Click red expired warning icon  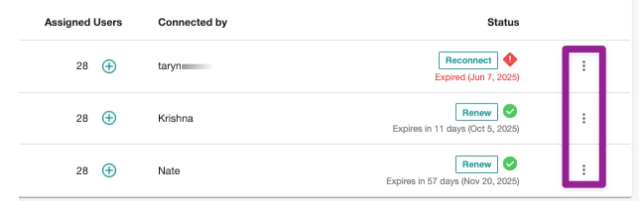point(510,60)
